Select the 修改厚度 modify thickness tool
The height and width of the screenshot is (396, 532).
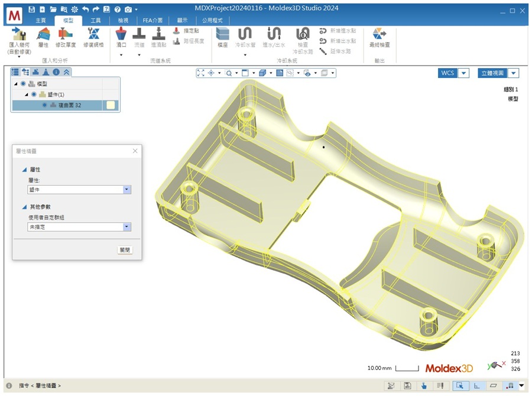click(66, 34)
